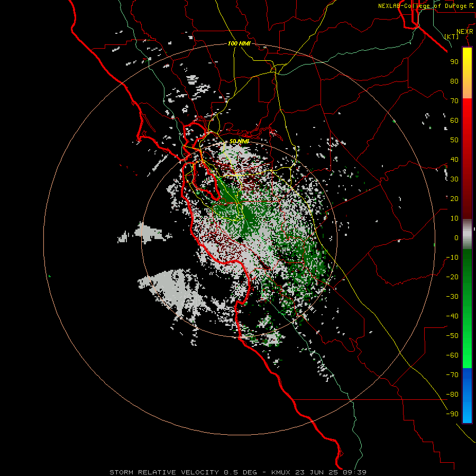Click the -40 value on velocity scale

point(452,316)
